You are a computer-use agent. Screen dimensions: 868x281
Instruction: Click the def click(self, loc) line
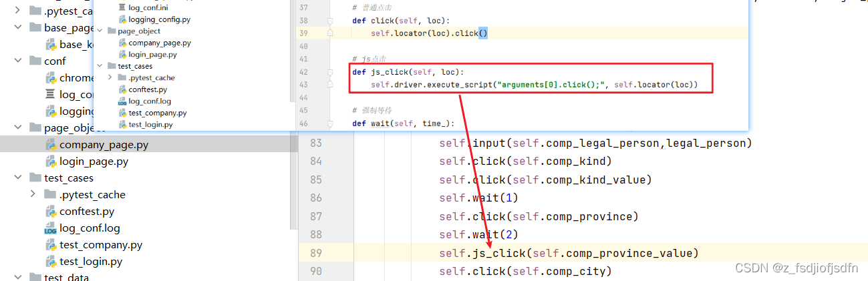(x=401, y=21)
